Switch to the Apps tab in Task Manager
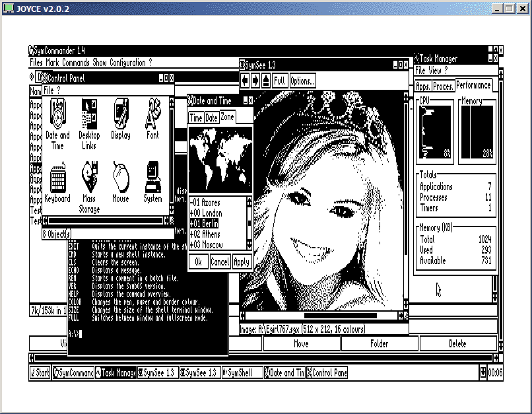Image resolution: width=532 pixels, height=414 pixels. point(422,86)
